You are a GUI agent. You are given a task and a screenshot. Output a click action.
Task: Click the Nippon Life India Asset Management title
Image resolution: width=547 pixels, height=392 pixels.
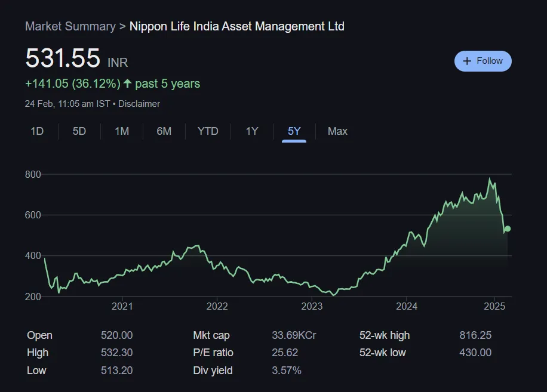[x=237, y=26]
